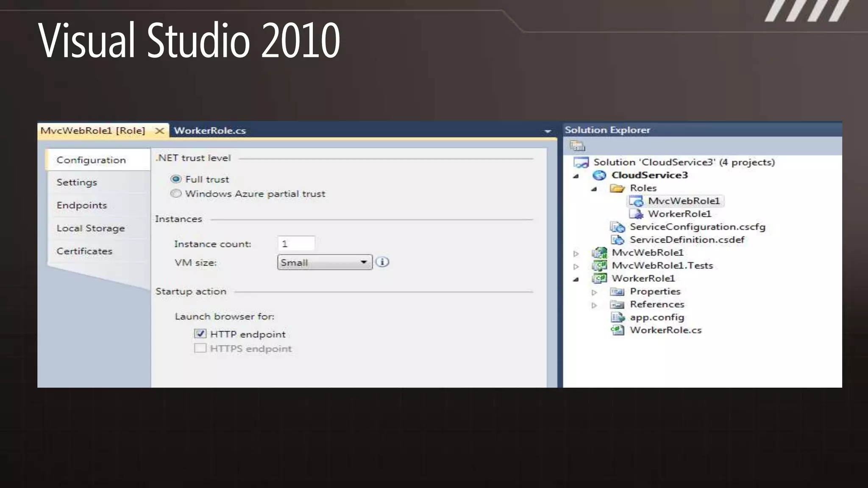Select Windows Azure partial trust option
868x488 pixels.
176,194
